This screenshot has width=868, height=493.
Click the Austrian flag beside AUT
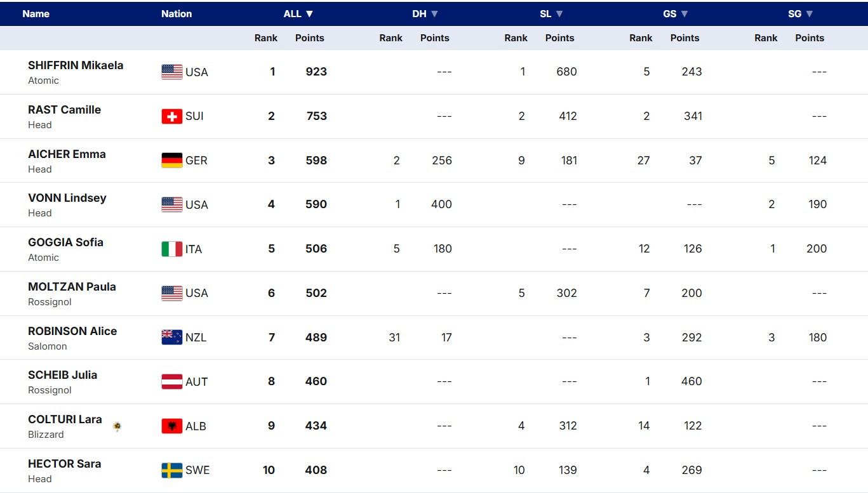[171, 382]
